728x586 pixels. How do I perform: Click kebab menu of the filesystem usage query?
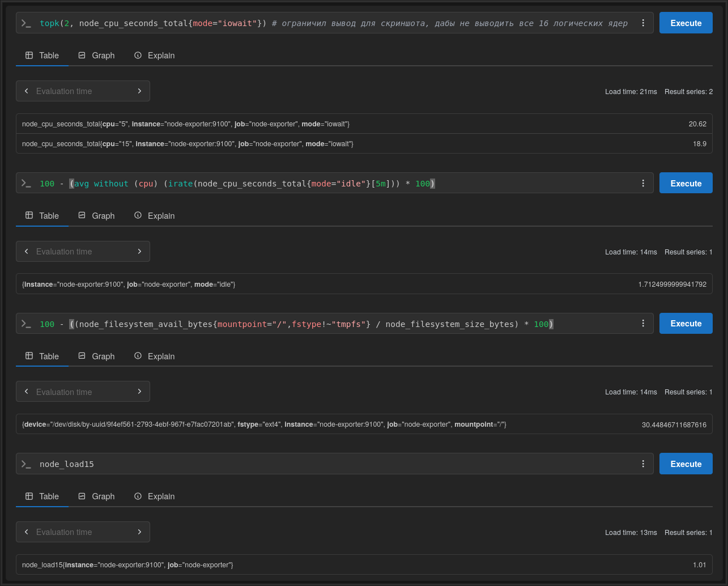point(643,324)
